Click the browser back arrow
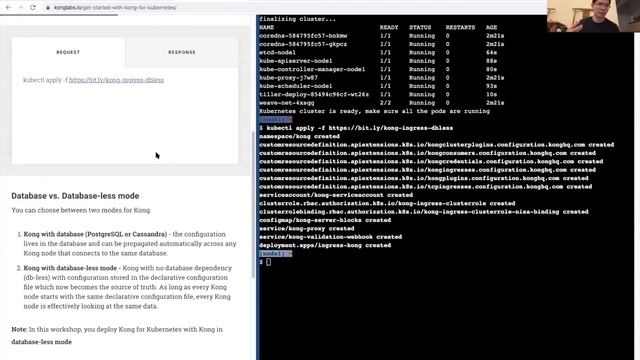 pos(8,7)
